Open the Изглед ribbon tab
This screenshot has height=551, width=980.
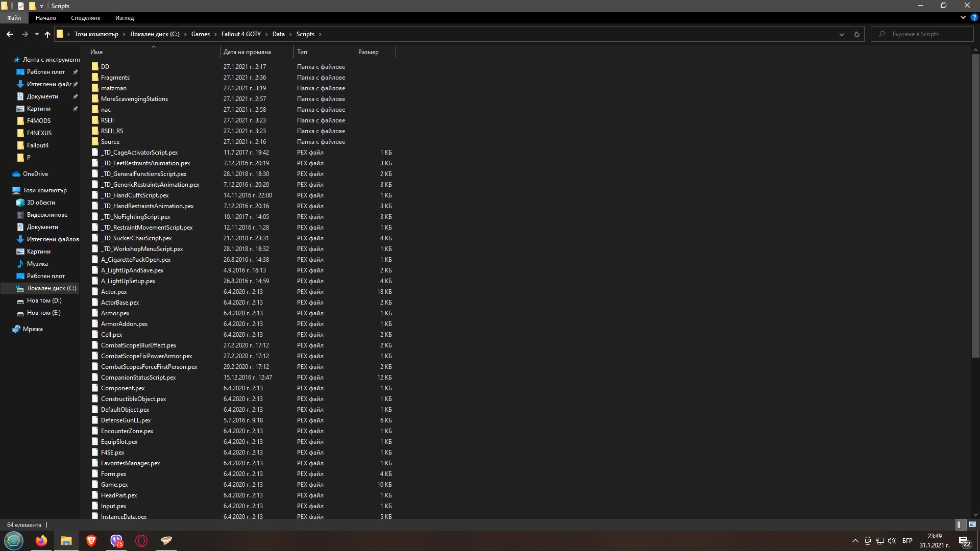(x=124, y=18)
